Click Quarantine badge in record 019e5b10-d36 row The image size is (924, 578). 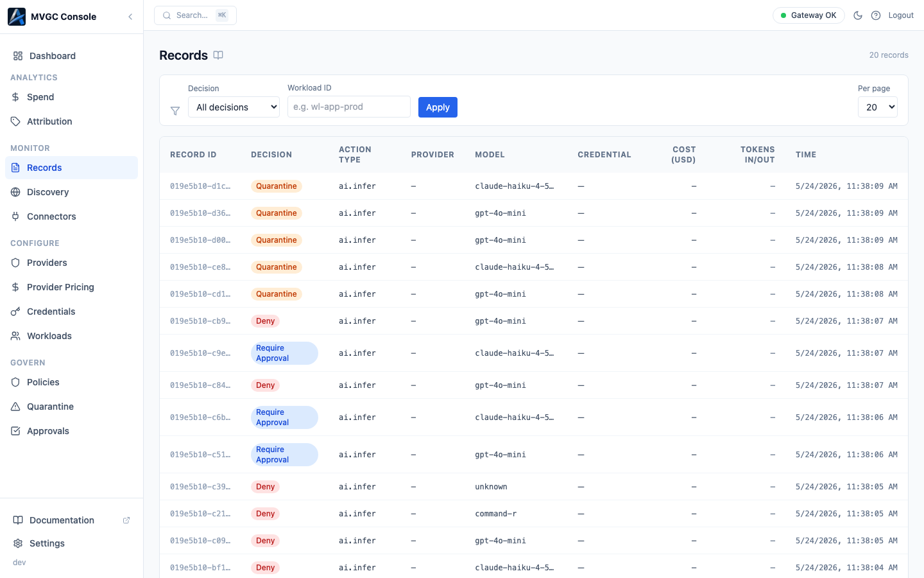[x=277, y=213]
